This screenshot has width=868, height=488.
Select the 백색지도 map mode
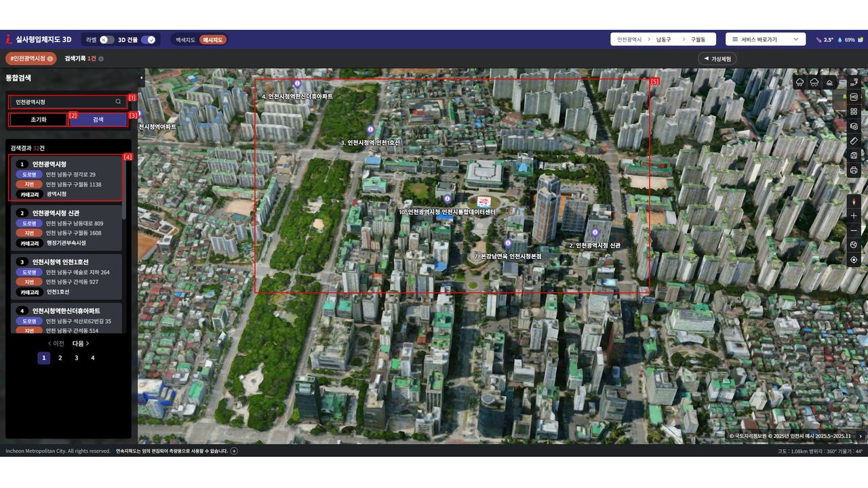coord(186,40)
